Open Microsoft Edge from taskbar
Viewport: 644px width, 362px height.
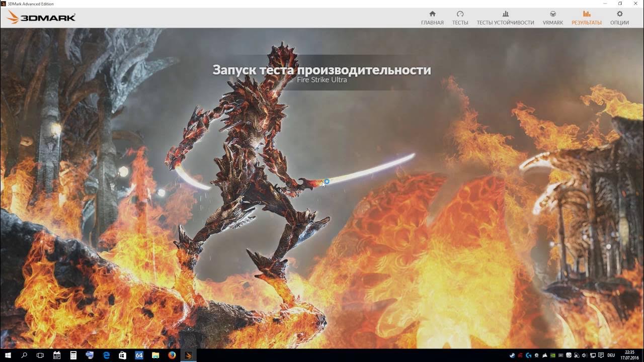coord(106,355)
